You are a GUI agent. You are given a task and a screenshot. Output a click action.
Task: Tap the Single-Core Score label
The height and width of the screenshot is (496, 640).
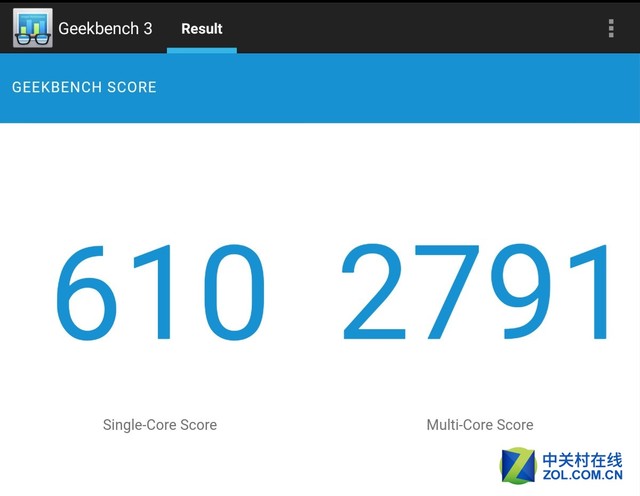160,425
